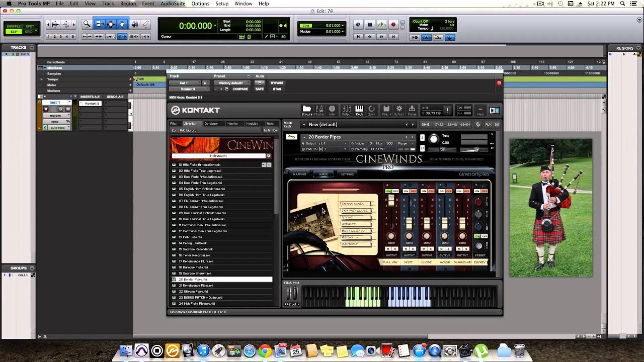The image size is (644, 362).
Task: Open Region menu in menu bar
Action: (x=128, y=4)
